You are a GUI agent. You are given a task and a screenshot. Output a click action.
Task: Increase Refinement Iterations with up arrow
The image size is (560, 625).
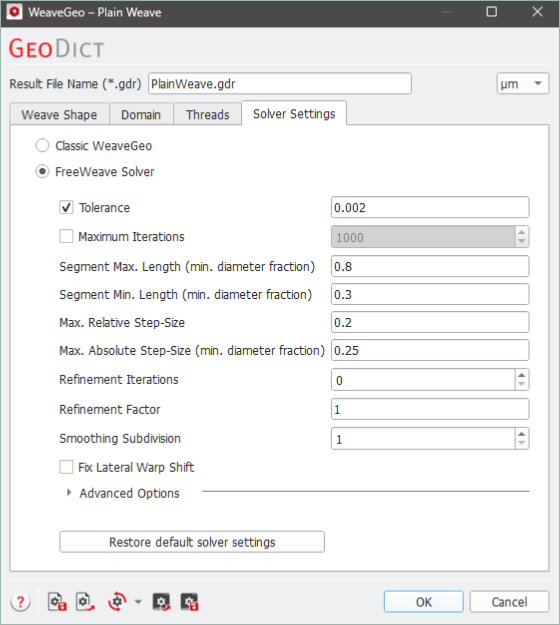521,375
